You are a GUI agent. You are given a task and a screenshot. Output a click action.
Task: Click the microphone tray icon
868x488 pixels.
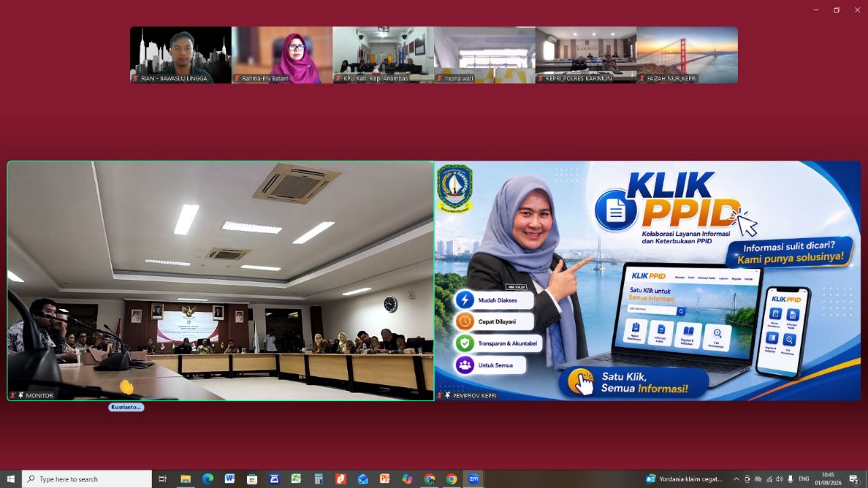click(791, 479)
